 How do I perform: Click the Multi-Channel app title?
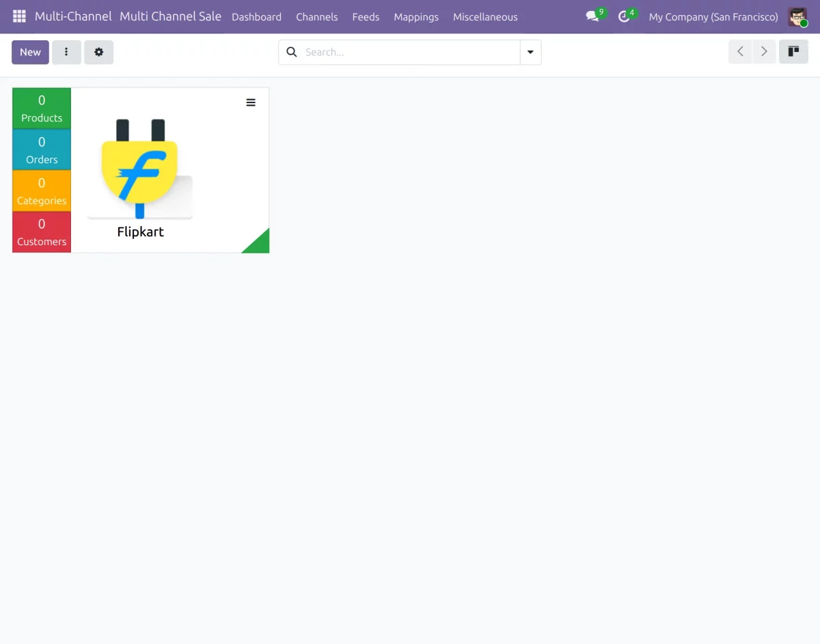click(73, 16)
